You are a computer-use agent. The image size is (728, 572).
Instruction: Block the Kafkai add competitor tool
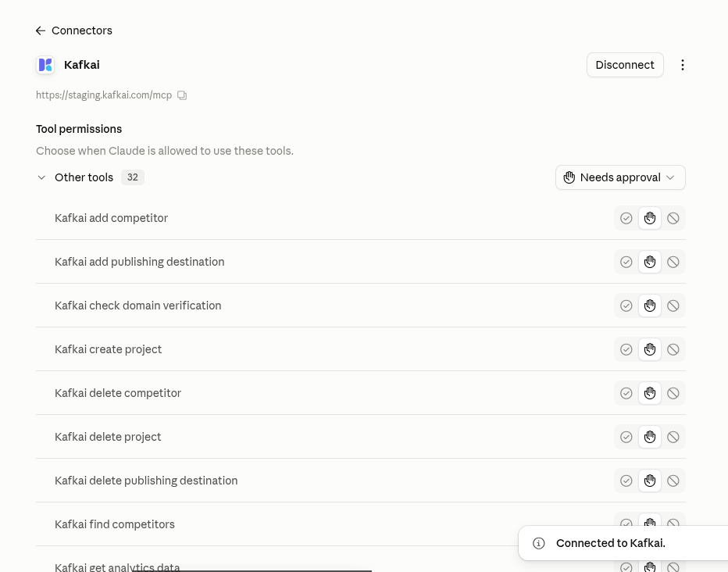[x=673, y=218]
